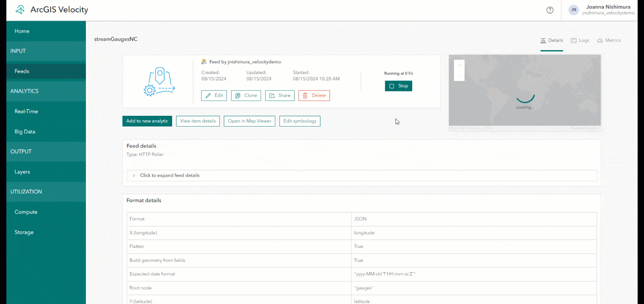Zoom out on the map preview
Screen dimensions: 644x304
[459, 76]
